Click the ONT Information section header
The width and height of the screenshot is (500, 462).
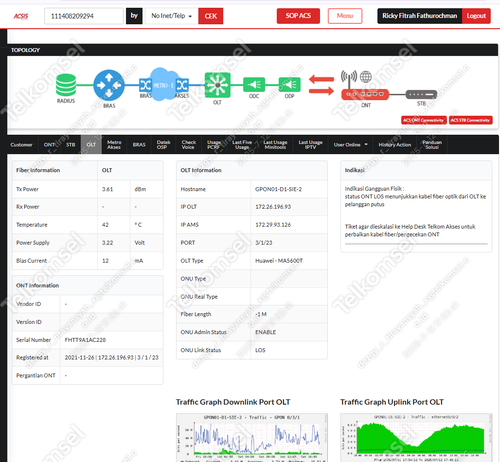(88, 285)
